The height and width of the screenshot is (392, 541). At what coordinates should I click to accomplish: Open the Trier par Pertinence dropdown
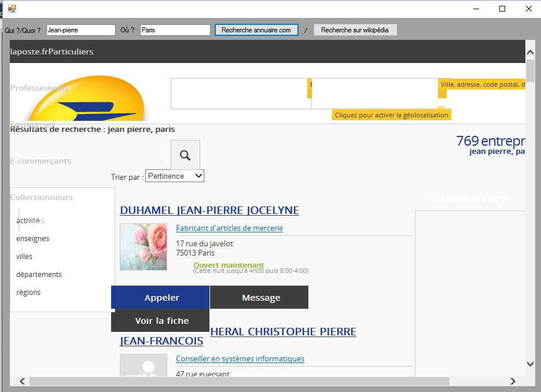point(175,176)
